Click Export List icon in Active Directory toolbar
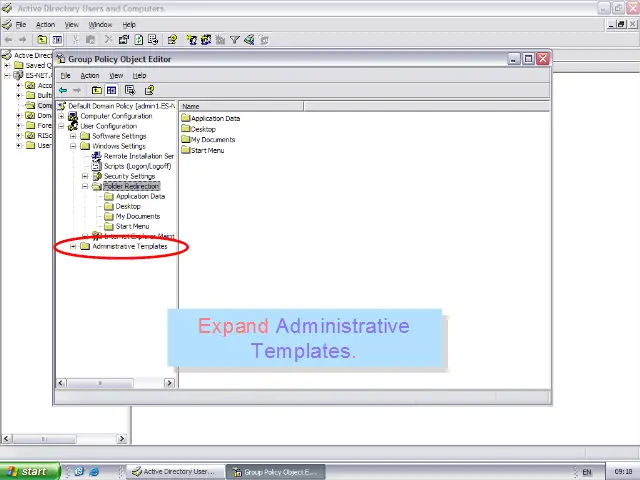640x480 pixels. [x=153, y=40]
